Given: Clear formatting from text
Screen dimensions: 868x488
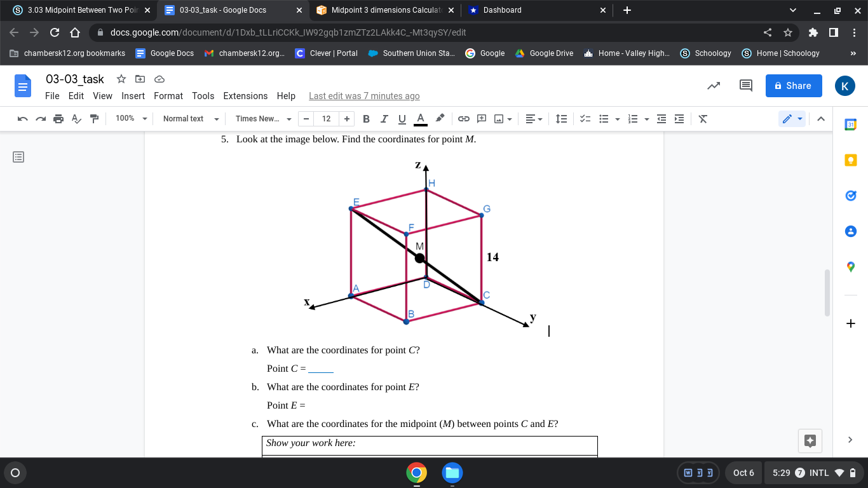Looking at the screenshot, I should click(703, 119).
